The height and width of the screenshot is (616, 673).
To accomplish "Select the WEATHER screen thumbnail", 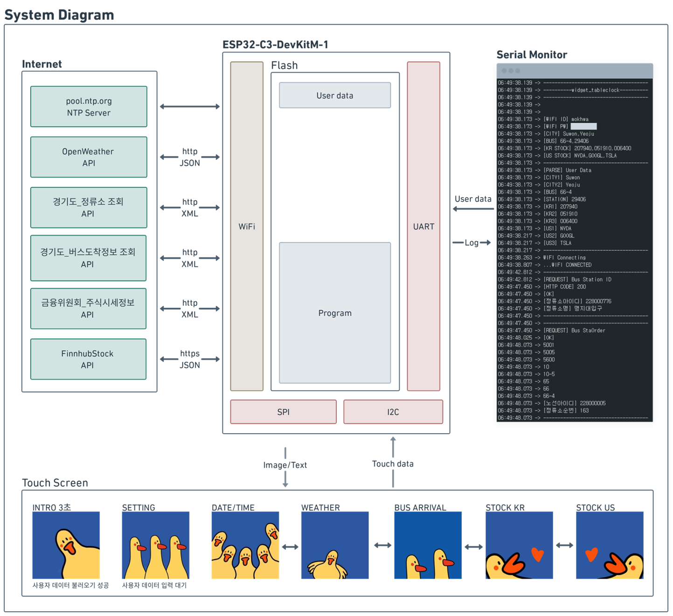I will point(335,545).
